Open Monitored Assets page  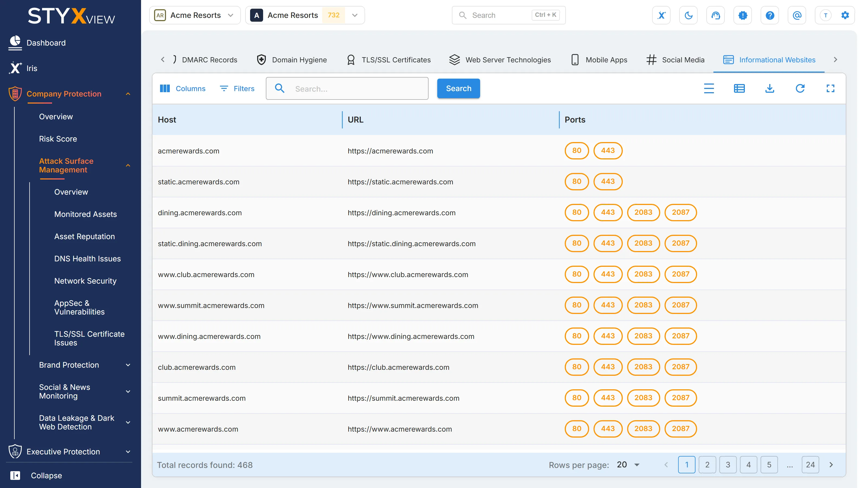click(86, 214)
